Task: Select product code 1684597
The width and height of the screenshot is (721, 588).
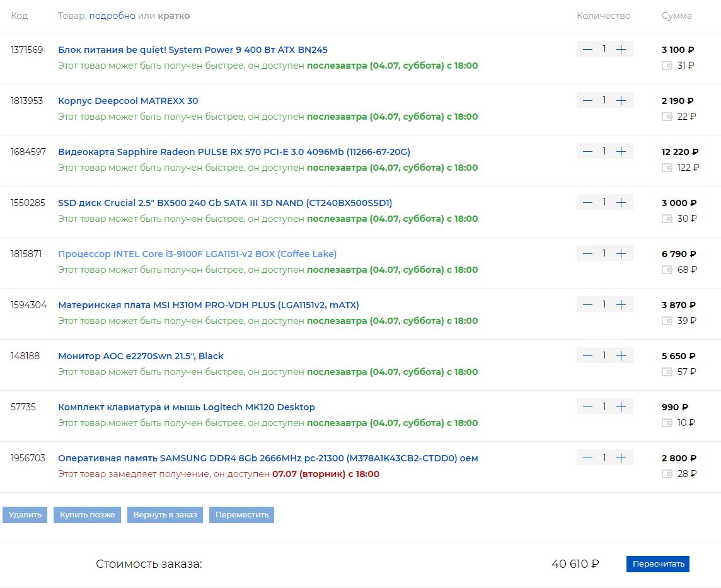Action: point(28,152)
